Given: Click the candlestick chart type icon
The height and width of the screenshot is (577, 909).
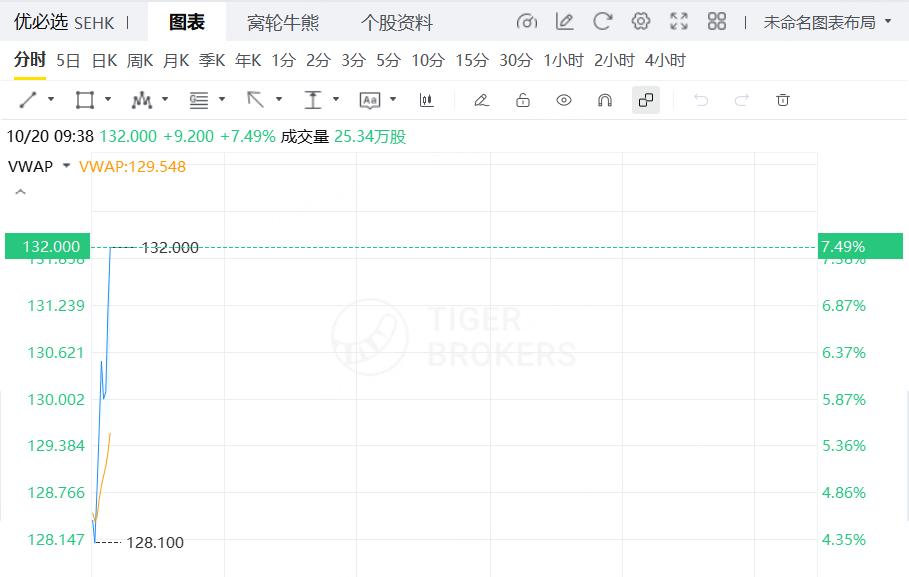Looking at the screenshot, I should click(x=427, y=100).
